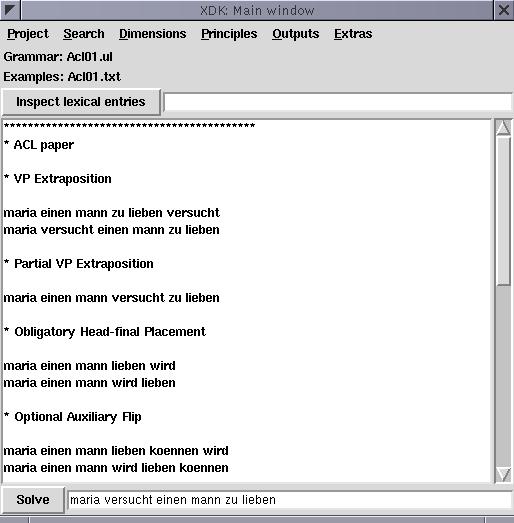Open the Project menu
This screenshot has width=514, height=523.
point(28,34)
